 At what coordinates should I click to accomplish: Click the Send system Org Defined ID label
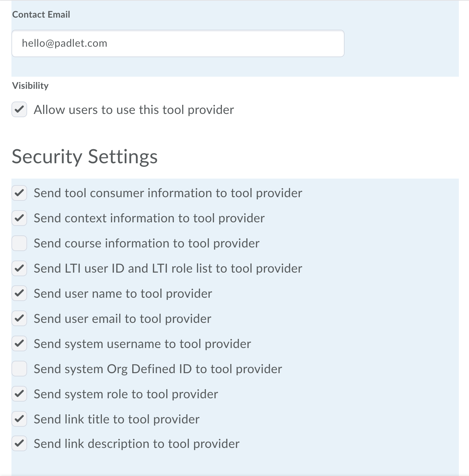(x=158, y=369)
